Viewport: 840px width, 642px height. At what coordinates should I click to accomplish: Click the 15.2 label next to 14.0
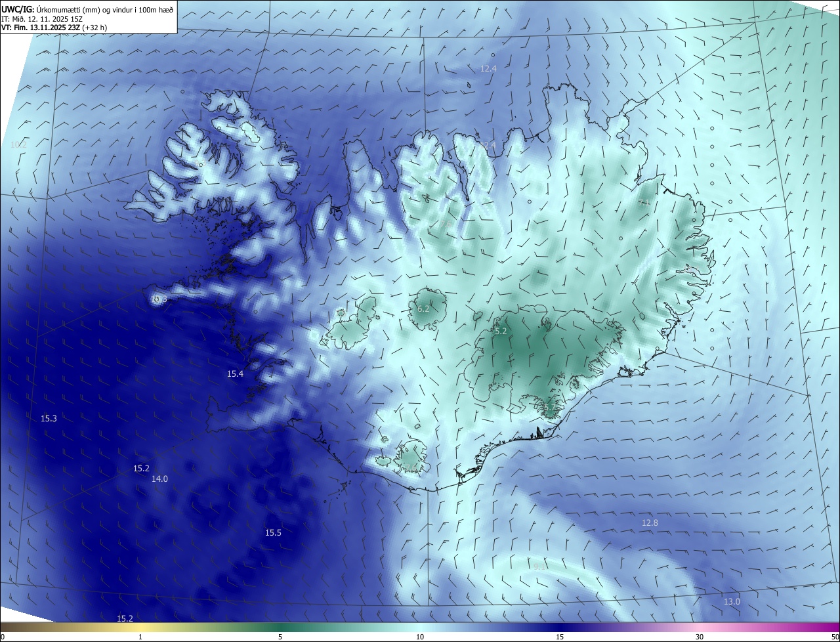[x=141, y=468]
